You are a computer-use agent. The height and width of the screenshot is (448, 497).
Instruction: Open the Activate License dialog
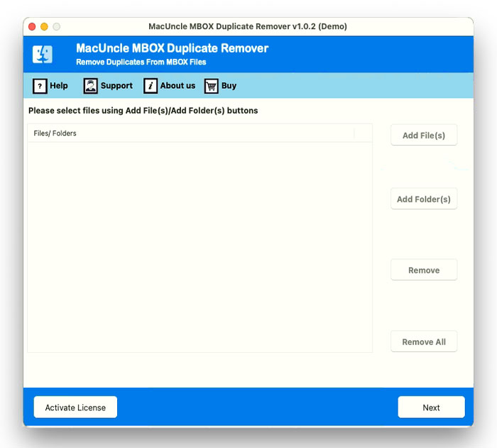pyautogui.click(x=75, y=408)
